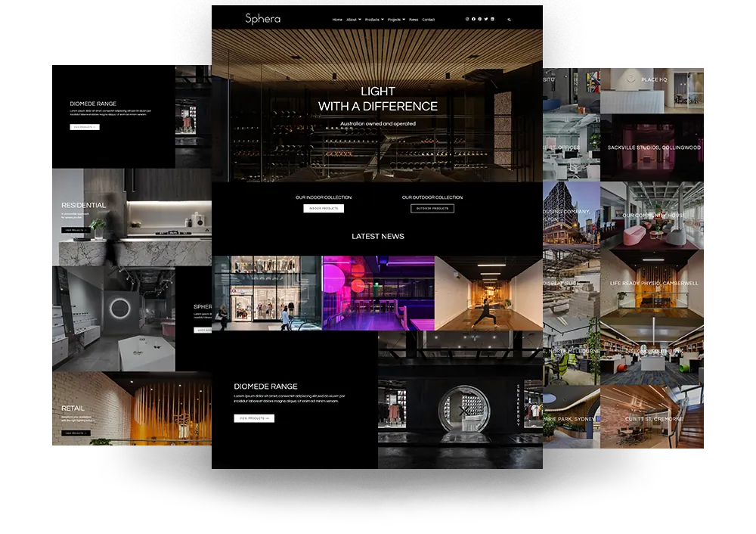
Task: Open the Life Ready Physio, Camberwell tile
Action: tap(652, 283)
